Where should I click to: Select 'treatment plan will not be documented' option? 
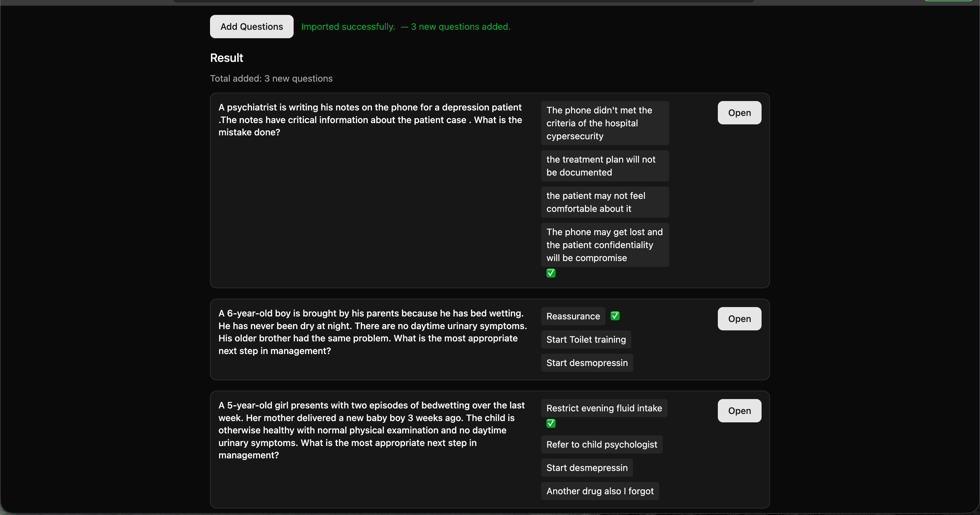click(604, 166)
